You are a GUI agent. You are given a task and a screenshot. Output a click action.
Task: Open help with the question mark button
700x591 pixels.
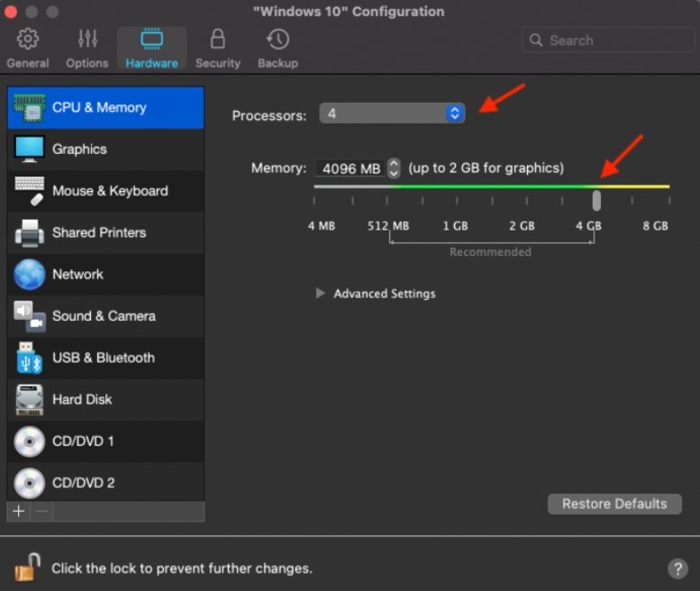(x=677, y=568)
